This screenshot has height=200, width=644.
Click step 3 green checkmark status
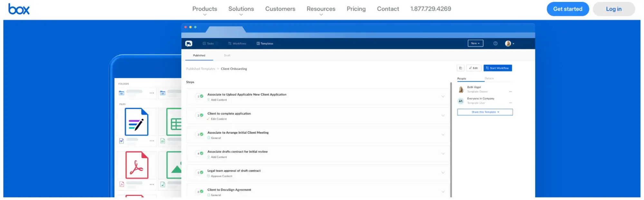(x=202, y=134)
